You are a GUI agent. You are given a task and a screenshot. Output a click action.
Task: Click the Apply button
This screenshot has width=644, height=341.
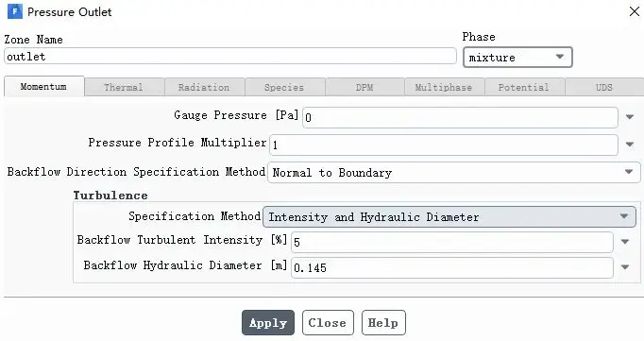click(268, 322)
